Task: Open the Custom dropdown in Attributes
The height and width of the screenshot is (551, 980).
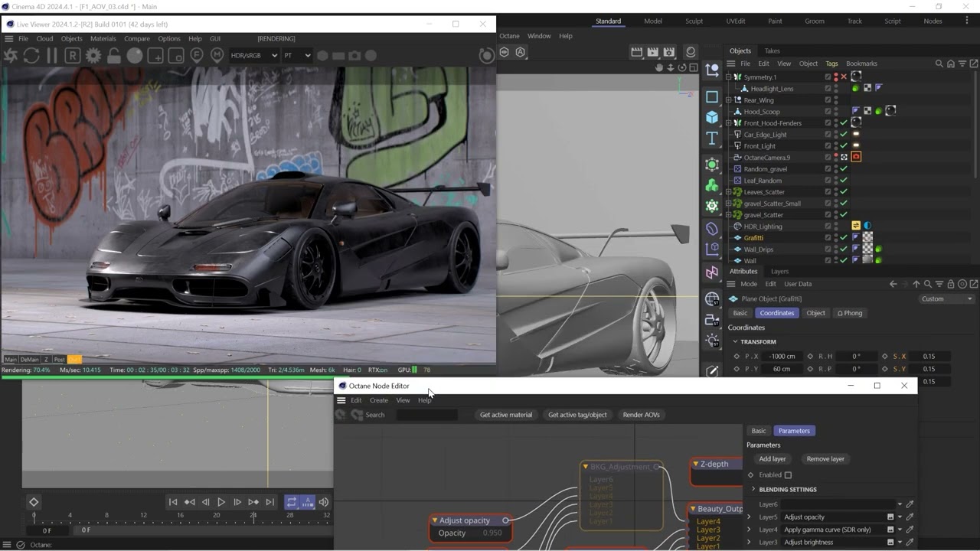Action: click(946, 298)
